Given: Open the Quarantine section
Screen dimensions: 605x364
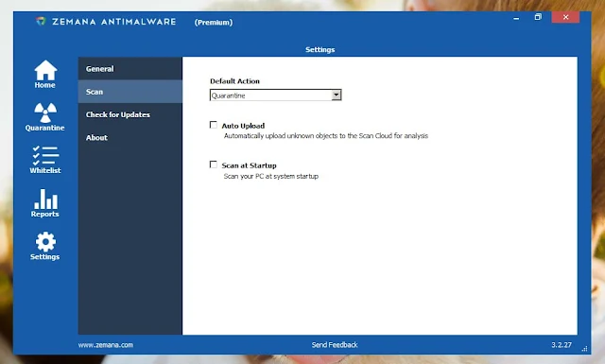Looking at the screenshot, I should point(45,117).
